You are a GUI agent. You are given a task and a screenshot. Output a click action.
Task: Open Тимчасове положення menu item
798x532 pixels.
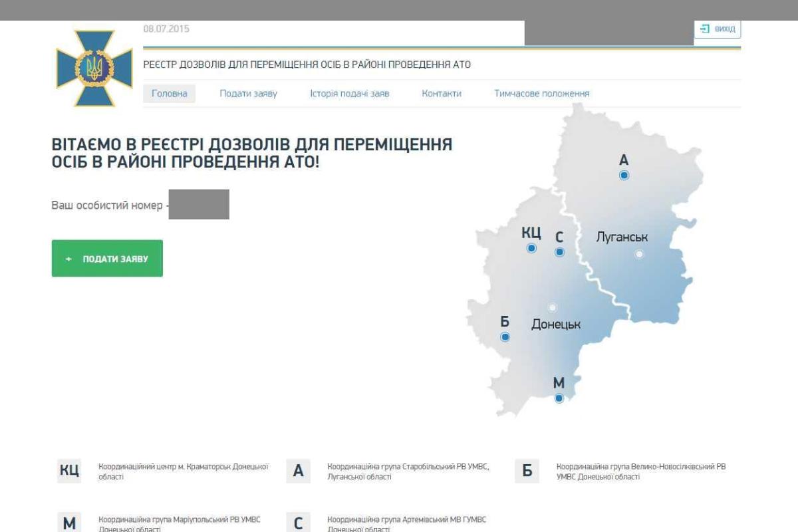[x=541, y=94]
